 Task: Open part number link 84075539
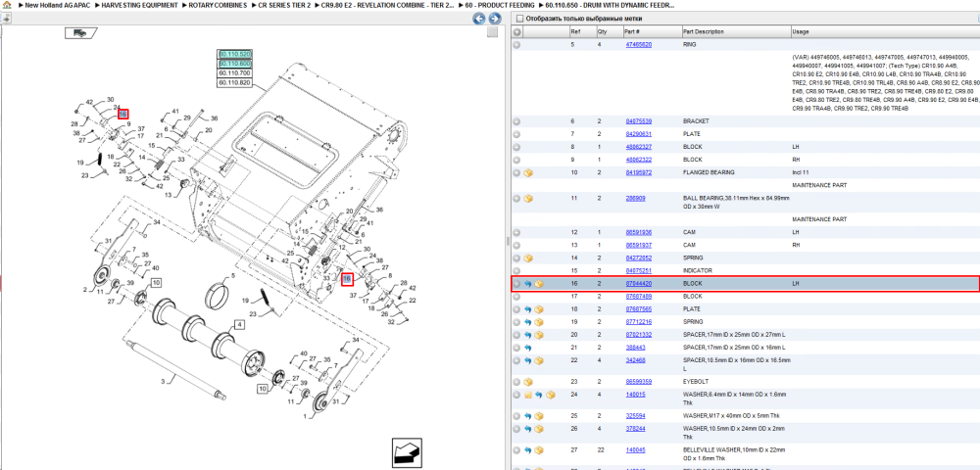click(x=639, y=121)
